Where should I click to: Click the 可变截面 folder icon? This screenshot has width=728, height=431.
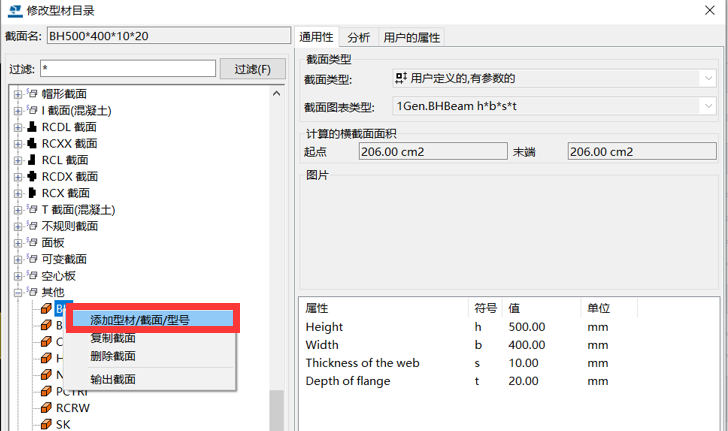point(32,259)
